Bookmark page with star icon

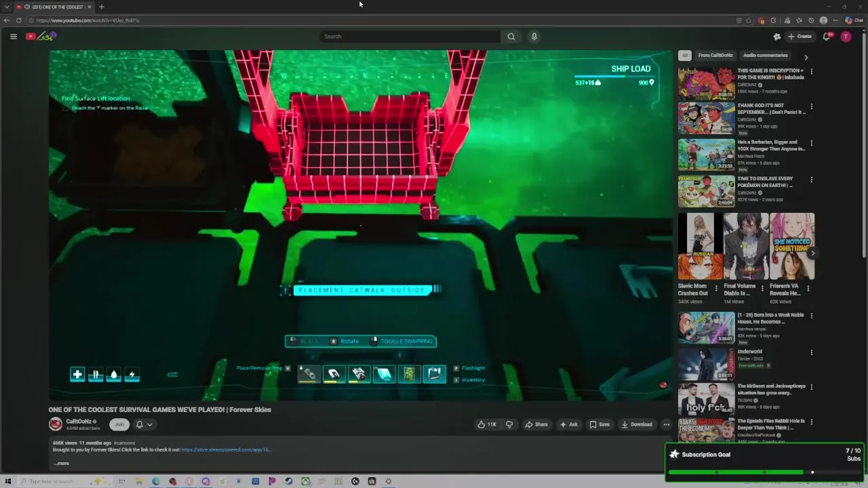749,20
